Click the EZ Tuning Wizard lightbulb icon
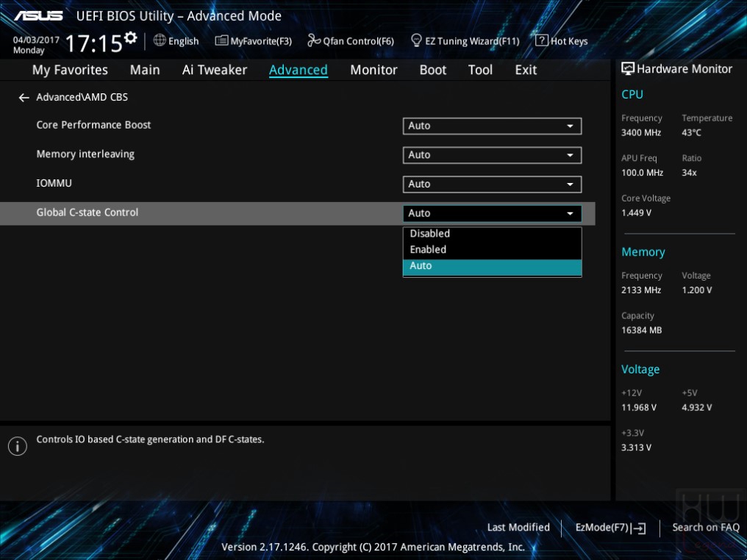 [x=416, y=40]
